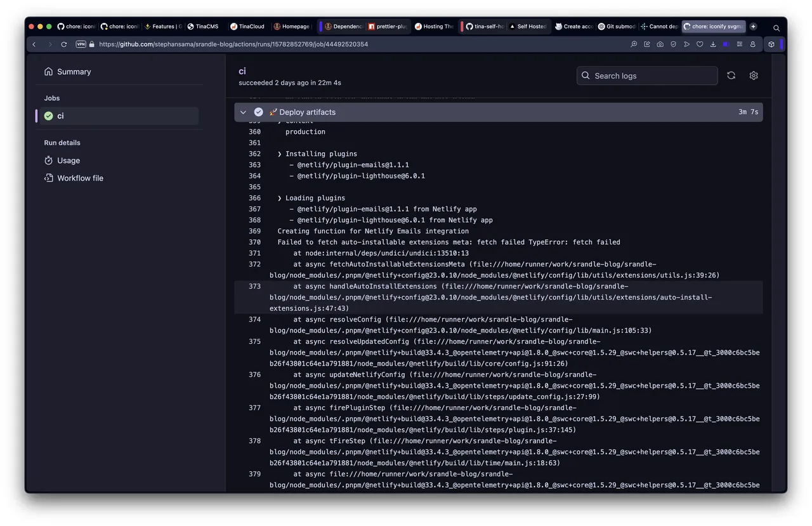Switch to the Dependenc tab
This screenshot has width=812, height=526.
click(343, 27)
